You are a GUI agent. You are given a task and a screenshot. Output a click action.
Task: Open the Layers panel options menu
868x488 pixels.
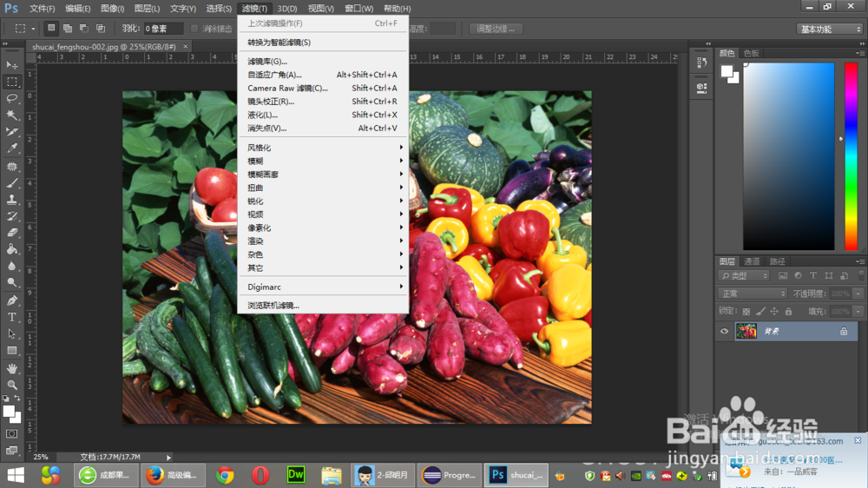click(x=860, y=261)
